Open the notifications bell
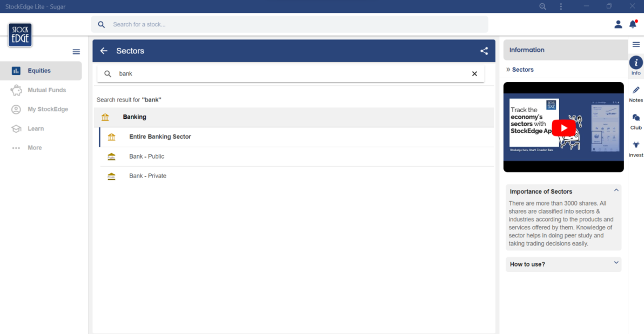The height and width of the screenshot is (334, 644). pos(633,24)
